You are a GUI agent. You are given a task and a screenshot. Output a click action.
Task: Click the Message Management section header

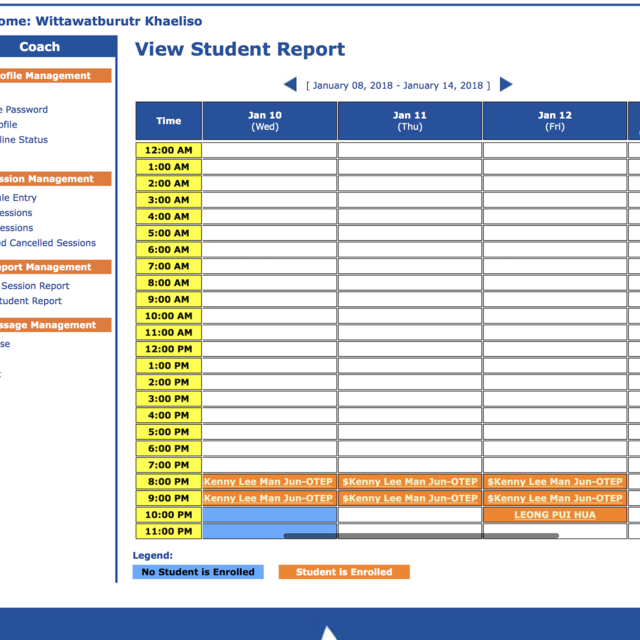point(56,325)
